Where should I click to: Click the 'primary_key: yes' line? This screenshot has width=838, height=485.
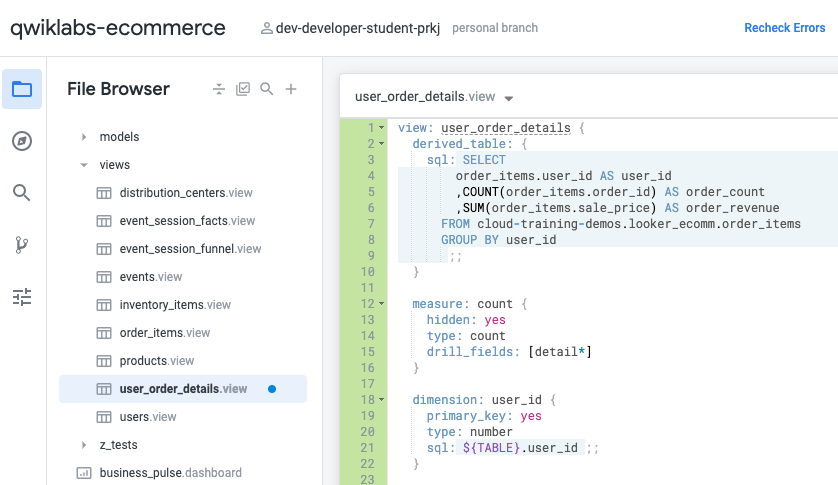484,416
